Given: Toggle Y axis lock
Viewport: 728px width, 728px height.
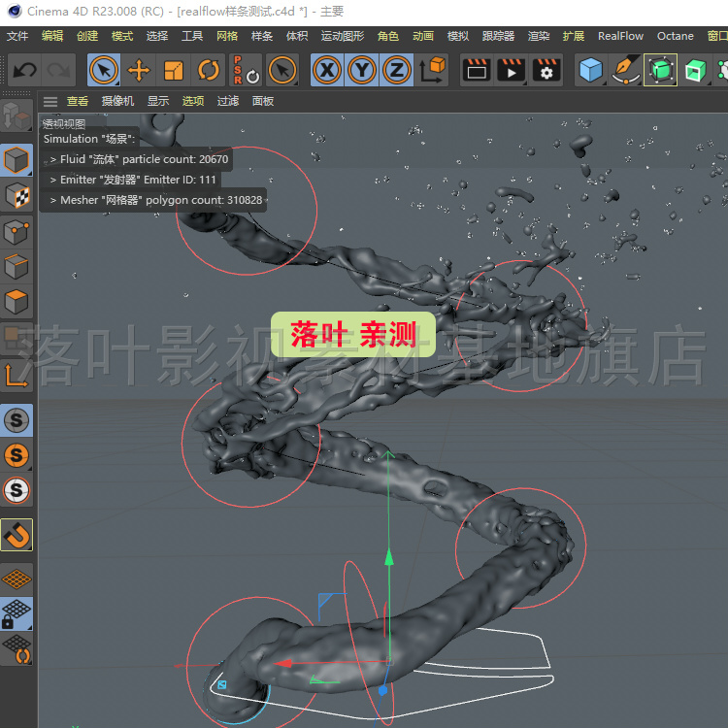Looking at the screenshot, I should tap(362, 71).
